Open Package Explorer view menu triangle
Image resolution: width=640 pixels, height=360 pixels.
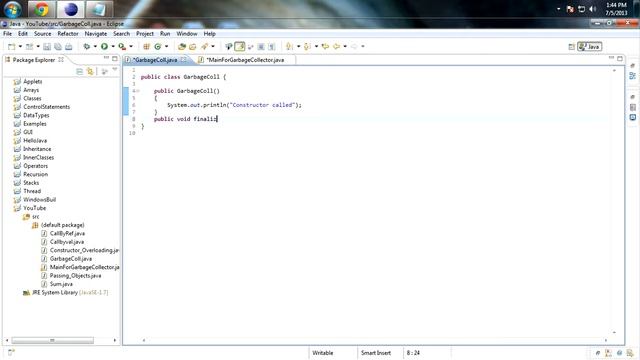pyautogui.click(x=115, y=70)
